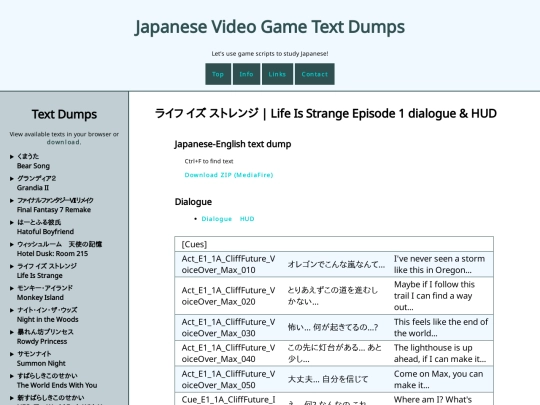
Task: Expand Hotel Dusk: Room 215 triangle
Action: pos(12,245)
